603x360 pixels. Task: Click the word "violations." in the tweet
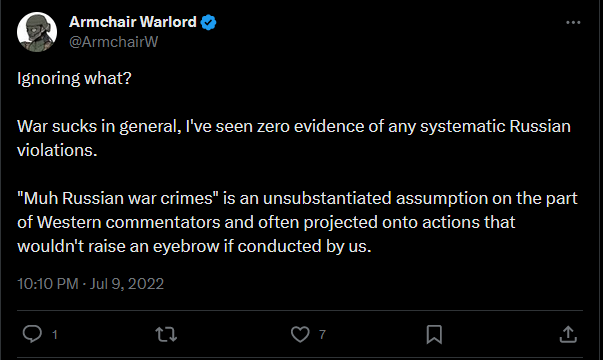coord(57,150)
